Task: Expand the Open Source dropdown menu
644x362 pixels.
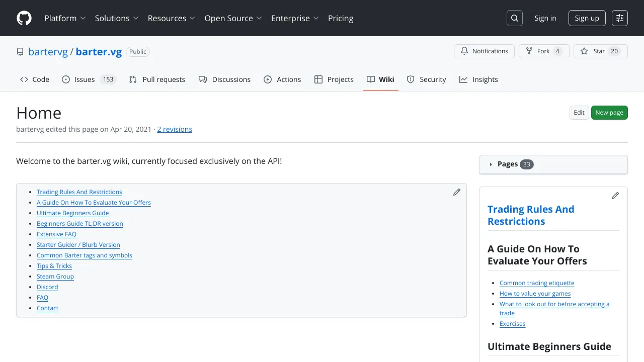Action: coord(233,18)
